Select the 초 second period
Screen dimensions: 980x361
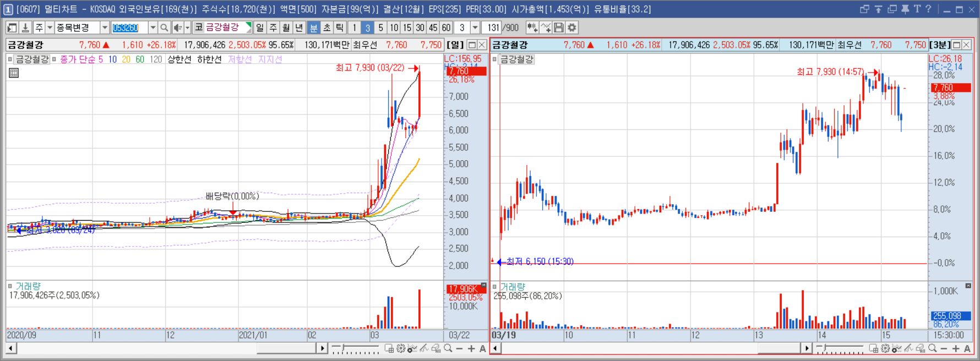[327, 28]
